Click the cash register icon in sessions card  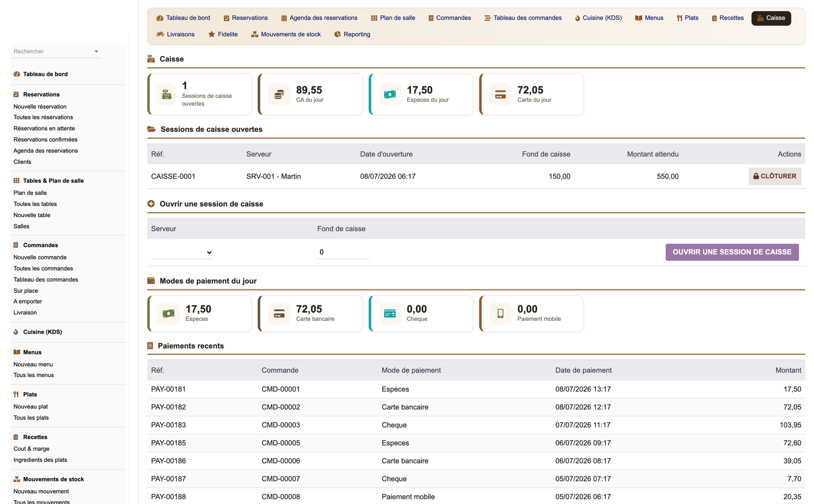pos(166,95)
